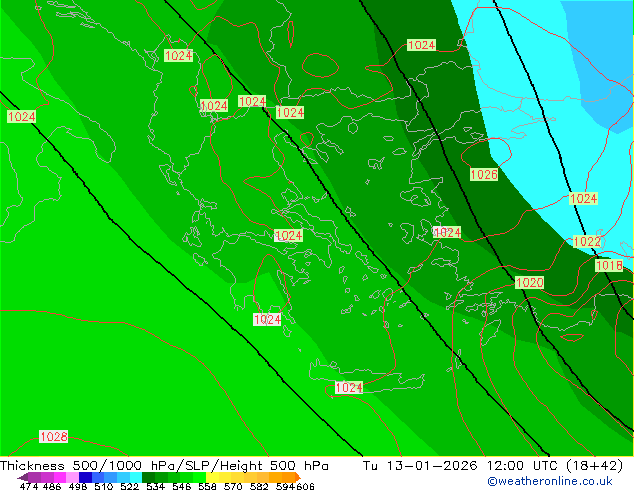Click the date text 'Tu 13-01-2026'

420,466
